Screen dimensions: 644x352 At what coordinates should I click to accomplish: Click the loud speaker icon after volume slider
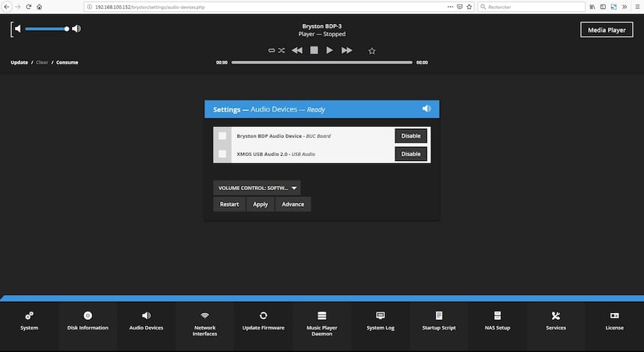76,28
